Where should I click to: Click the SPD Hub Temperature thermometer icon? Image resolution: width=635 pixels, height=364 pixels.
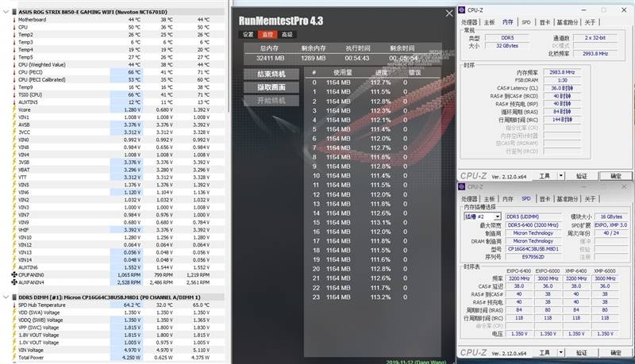pos(14,305)
